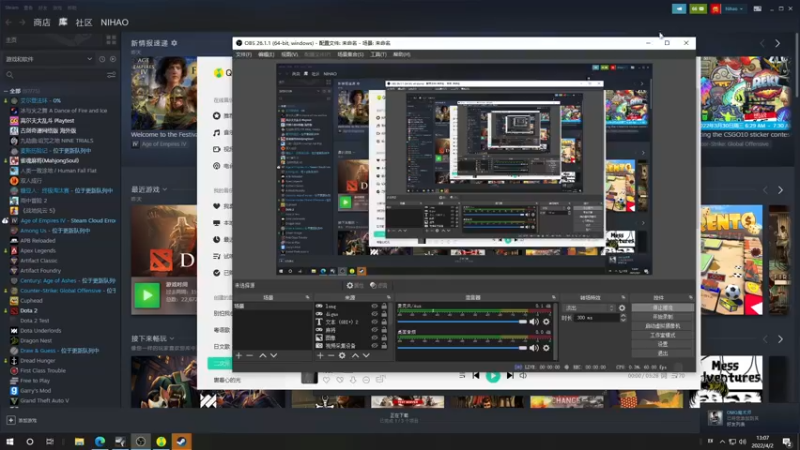The width and height of the screenshot is (800, 450).
Task: Click Steam library search input field
Action: pos(58,75)
